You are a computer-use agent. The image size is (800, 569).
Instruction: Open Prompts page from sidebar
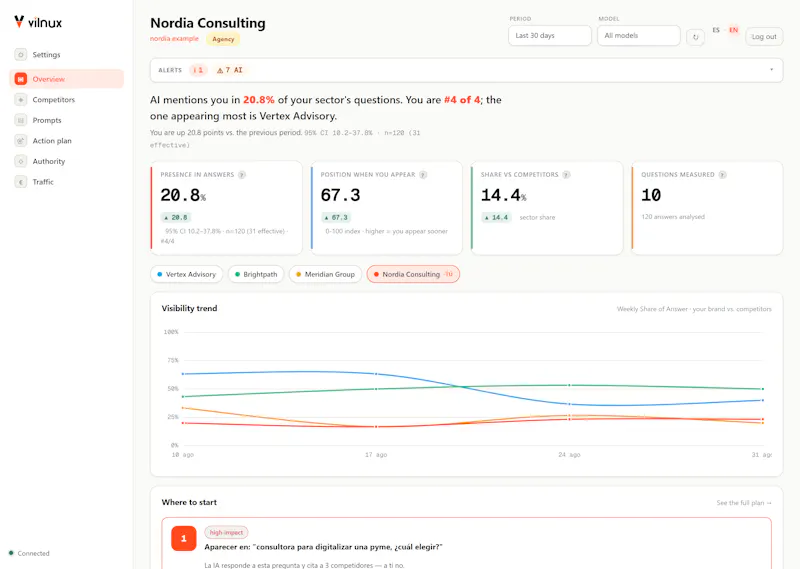pos(66,120)
